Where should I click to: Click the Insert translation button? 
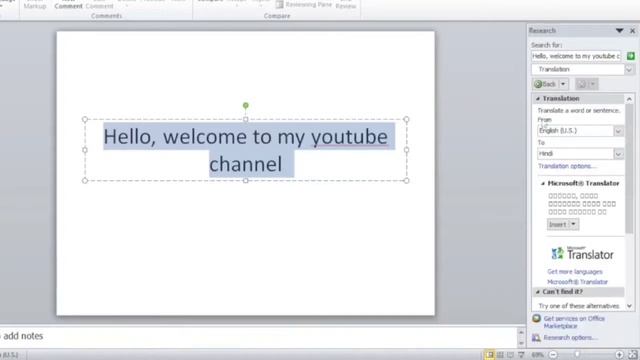558,224
